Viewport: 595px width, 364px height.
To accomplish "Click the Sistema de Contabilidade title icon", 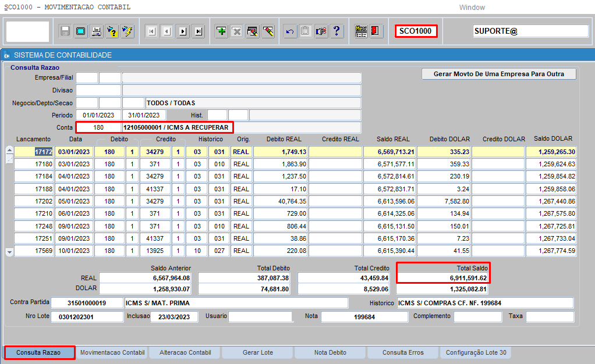I will (7, 55).
